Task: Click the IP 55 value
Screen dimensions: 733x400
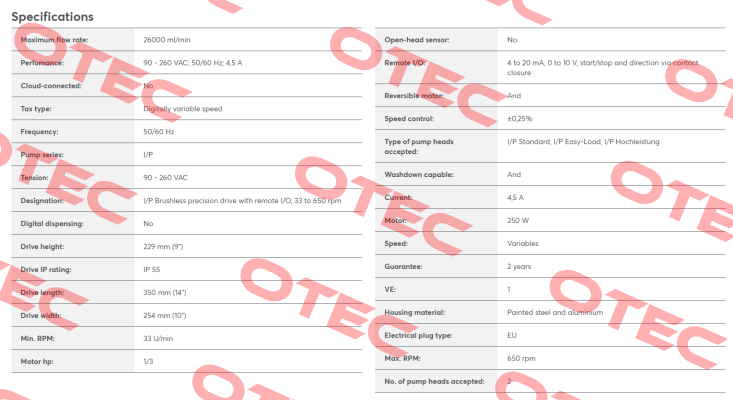Action: pos(151,270)
